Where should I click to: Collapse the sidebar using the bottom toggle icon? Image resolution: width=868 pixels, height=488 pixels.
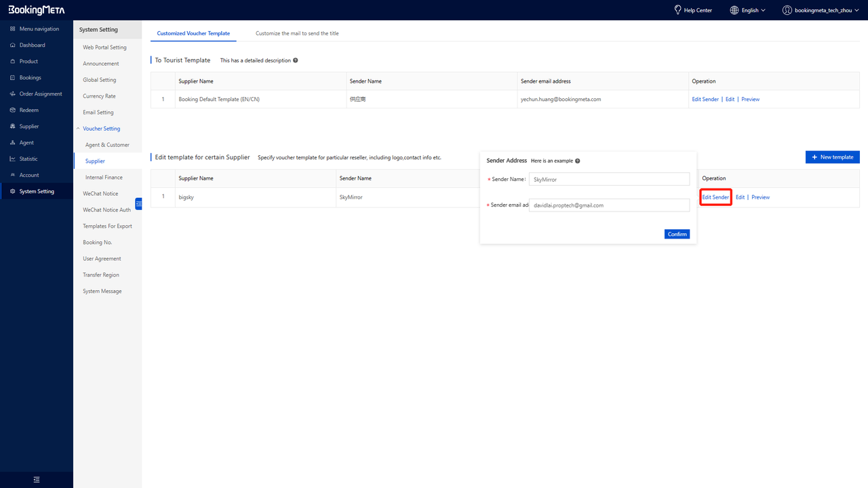(37, 479)
